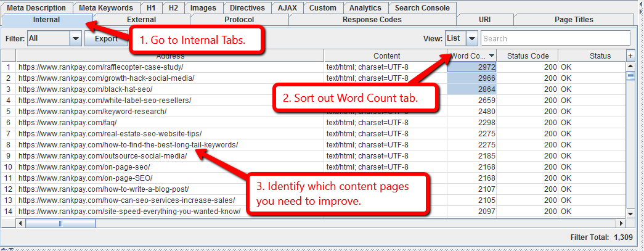
Task: Open the Images tab
Action: [x=203, y=8]
